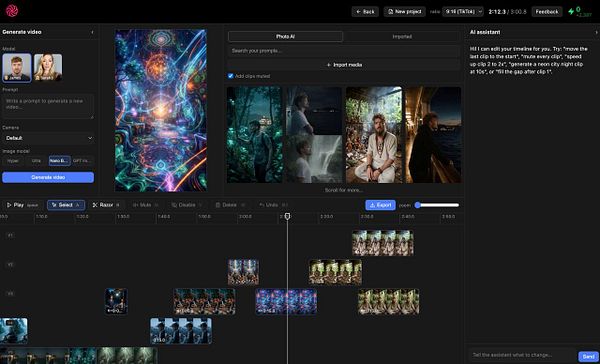
Task: Click the Delete toolbar button
Action: [x=232, y=205]
